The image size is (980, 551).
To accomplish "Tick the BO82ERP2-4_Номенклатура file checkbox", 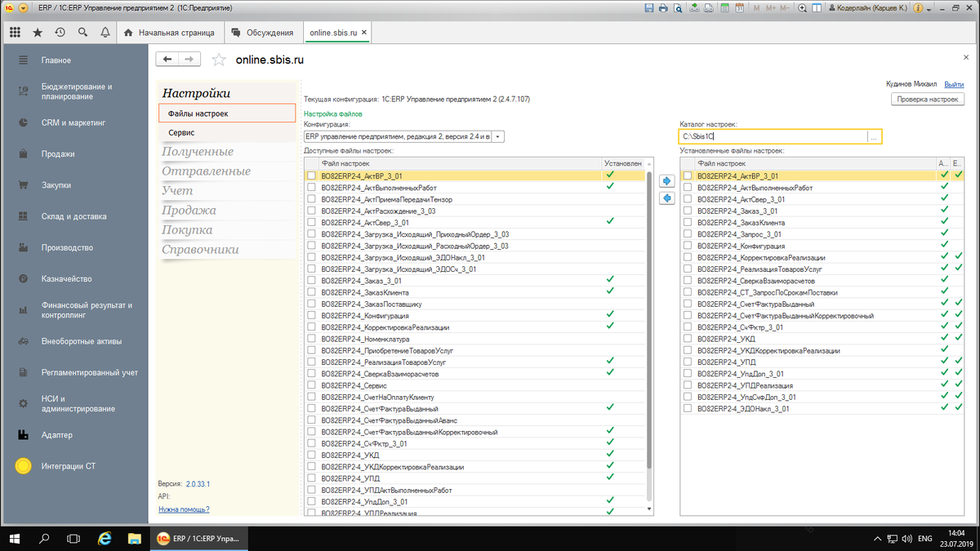I will (x=311, y=339).
